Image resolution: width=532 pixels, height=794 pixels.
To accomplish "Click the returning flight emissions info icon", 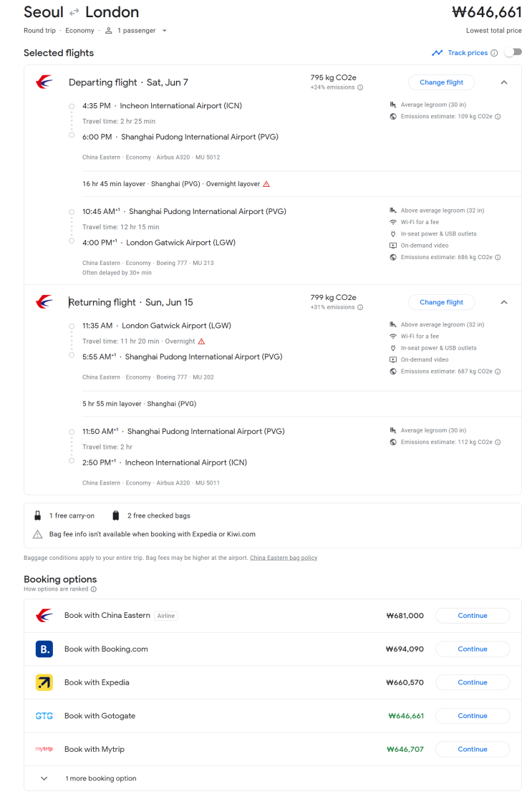I will tap(360, 307).
